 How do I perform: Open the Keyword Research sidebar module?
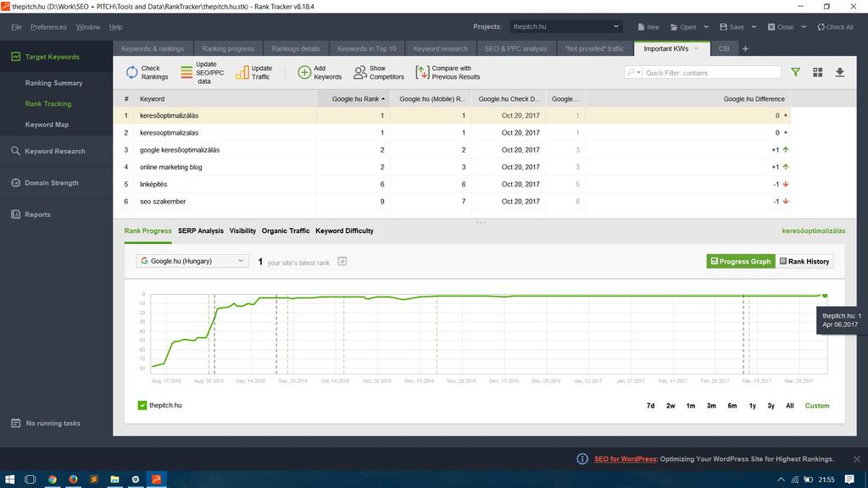[55, 151]
